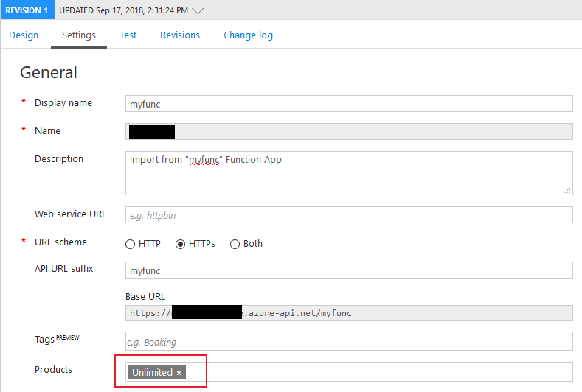The height and width of the screenshot is (392, 582).
Task: Click the API URL suffix label
Action: tap(64, 268)
